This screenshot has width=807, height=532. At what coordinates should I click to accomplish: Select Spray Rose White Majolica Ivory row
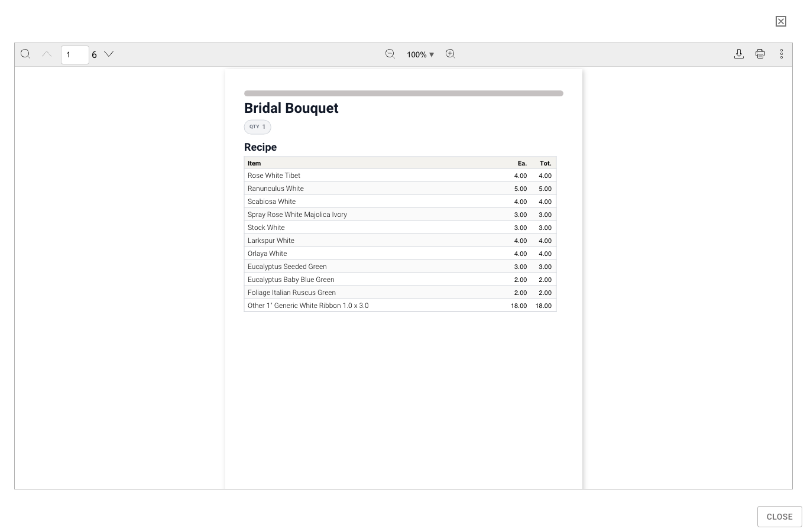pos(400,215)
